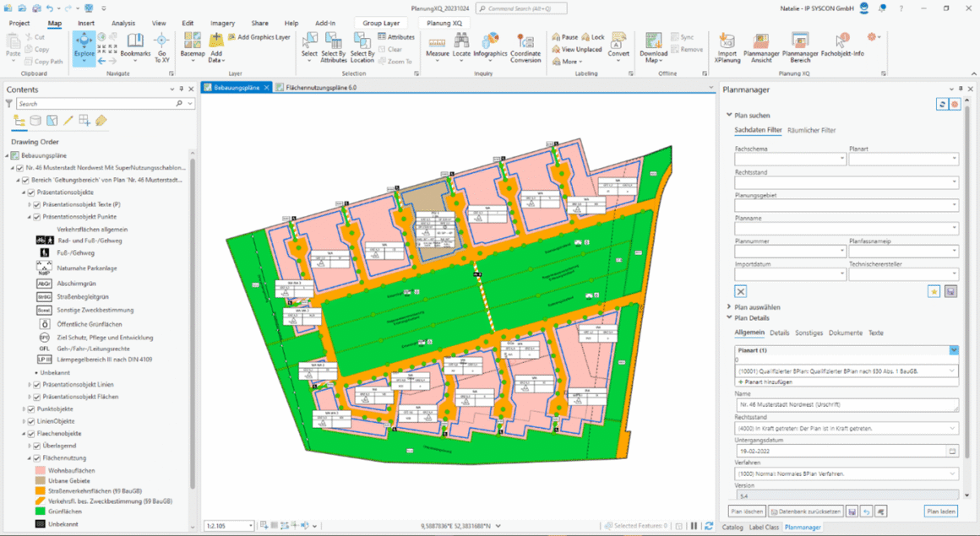
Task: Open the Basemap gallery
Action: (193, 46)
